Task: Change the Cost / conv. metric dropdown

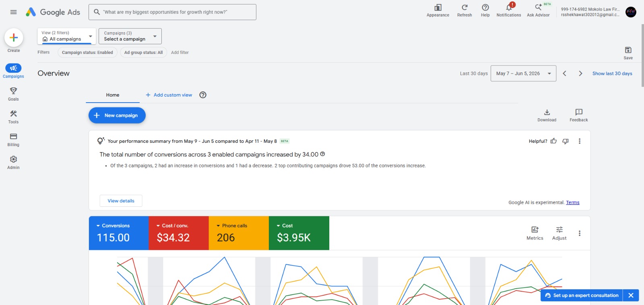Action: pyautogui.click(x=172, y=226)
